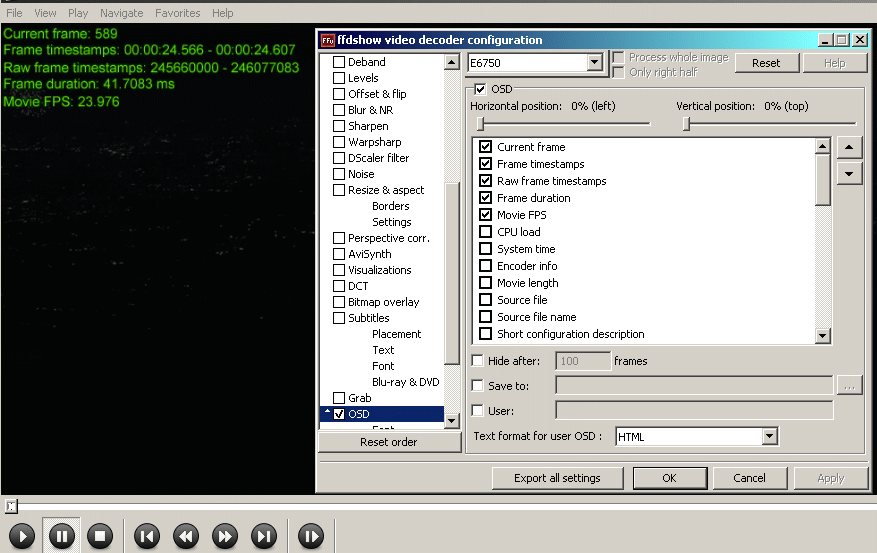Uncheck the main OSD group checkbox
This screenshot has height=553, width=877.
[480, 89]
